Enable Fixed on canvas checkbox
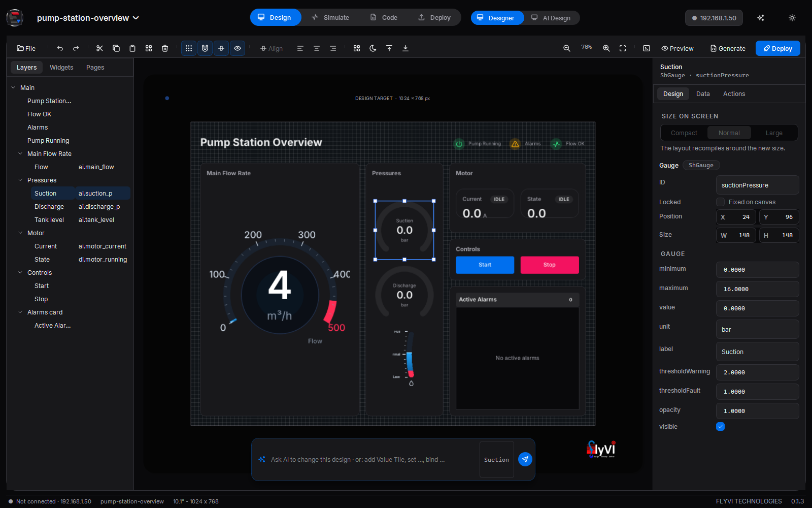 [720, 202]
